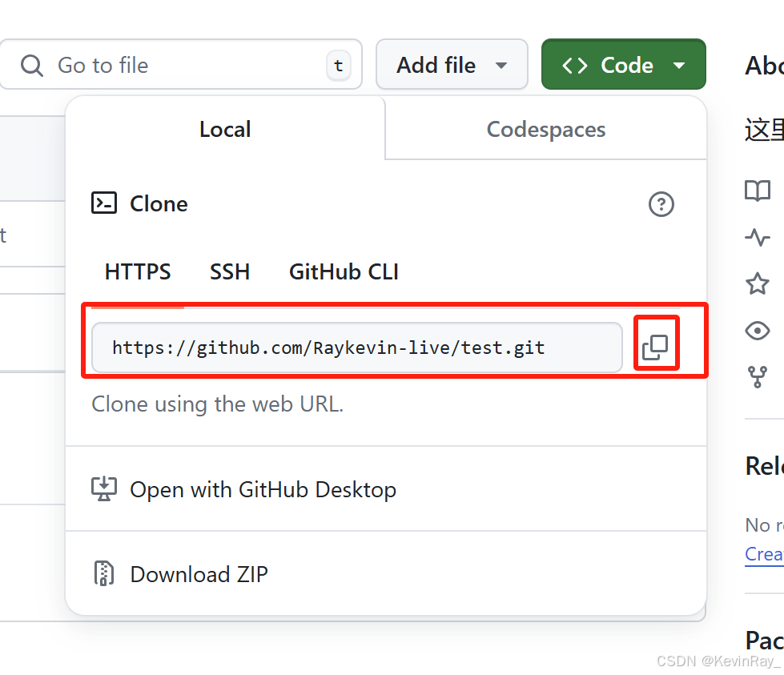Click the star icon in sidebar
Viewport: 784px width, 675px height.
point(758,283)
